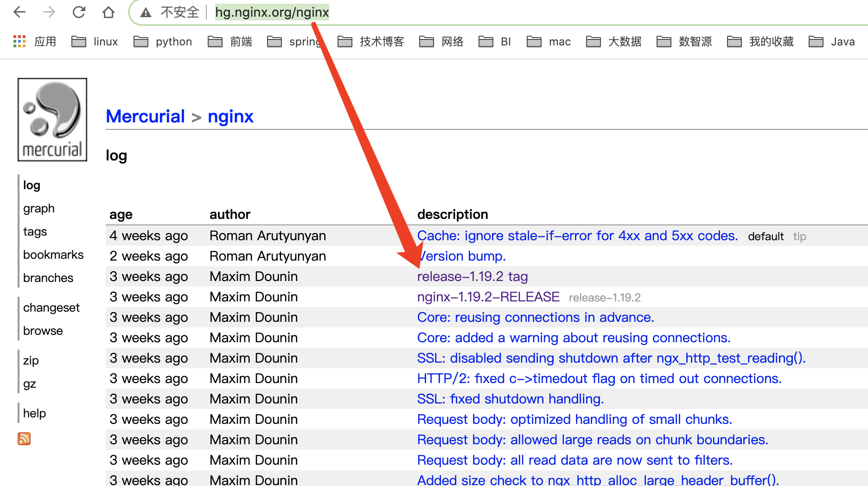Select changeset in the sidebar menu
Image resolution: width=868 pixels, height=486 pixels.
[x=51, y=308]
